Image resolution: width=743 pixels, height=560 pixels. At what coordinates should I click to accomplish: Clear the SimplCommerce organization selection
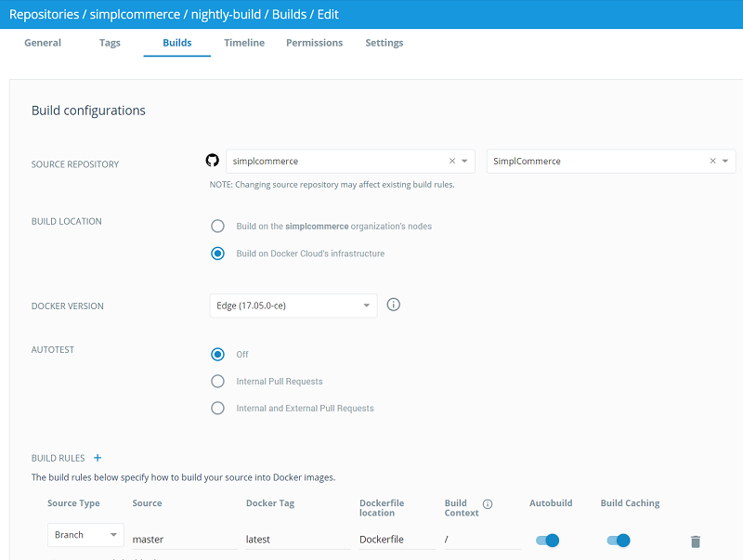coord(710,160)
